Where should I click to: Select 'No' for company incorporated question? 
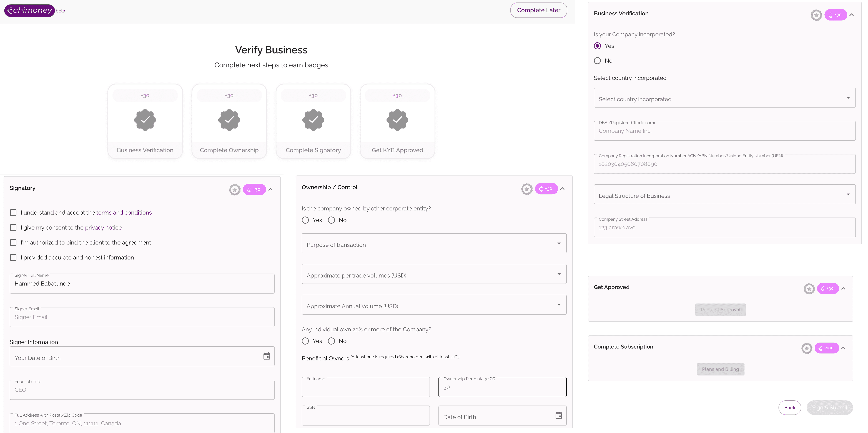pyautogui.click(x=597, y=61)
